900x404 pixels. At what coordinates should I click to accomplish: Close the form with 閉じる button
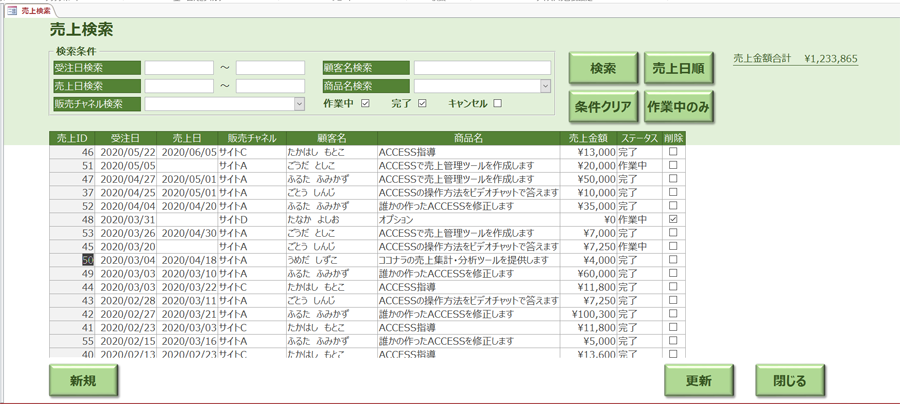(789, 380)
